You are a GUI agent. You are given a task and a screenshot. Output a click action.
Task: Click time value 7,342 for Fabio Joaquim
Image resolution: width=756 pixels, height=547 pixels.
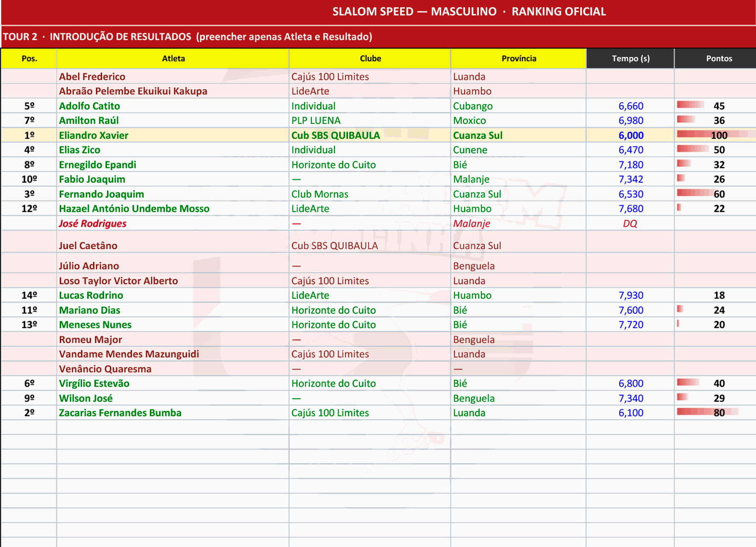631,179
